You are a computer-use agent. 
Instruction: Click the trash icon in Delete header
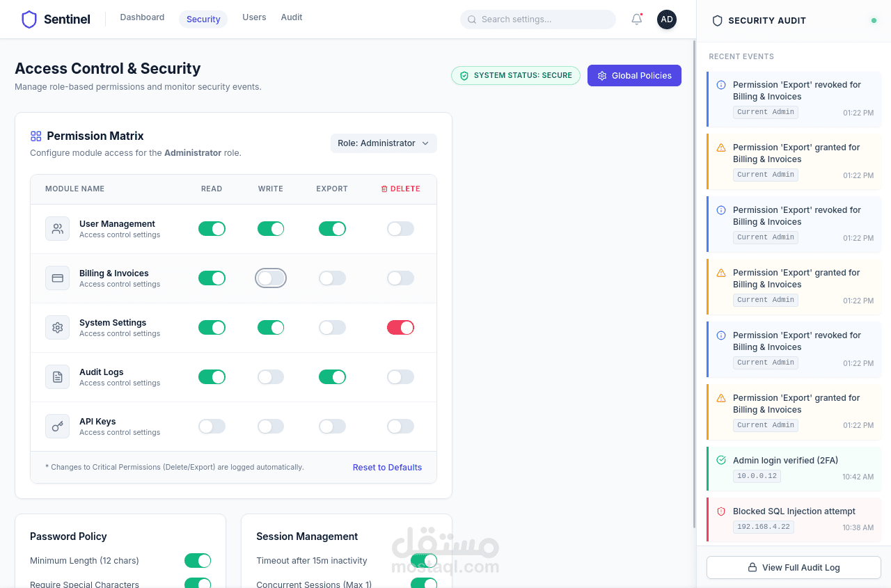[384, 189]
